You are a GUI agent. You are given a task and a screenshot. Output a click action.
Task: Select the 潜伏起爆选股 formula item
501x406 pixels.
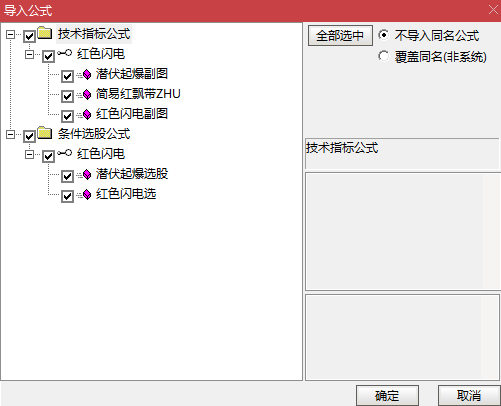[x=132, y=174]
